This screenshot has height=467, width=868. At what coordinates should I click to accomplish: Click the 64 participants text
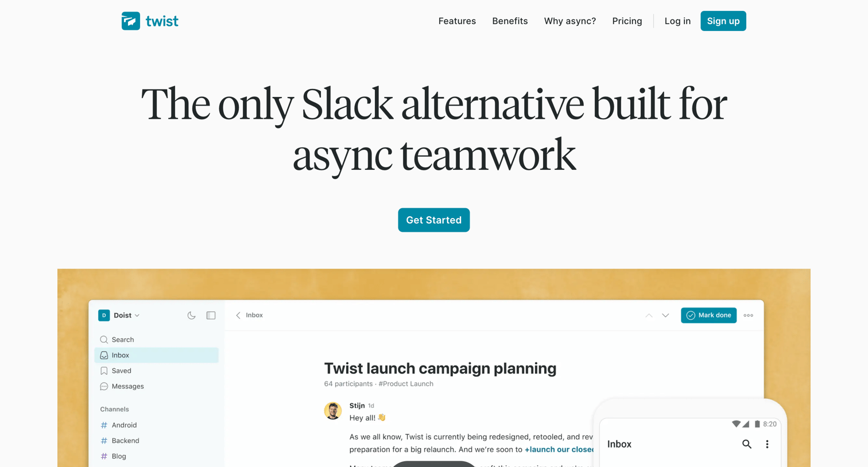pos(348,384)
